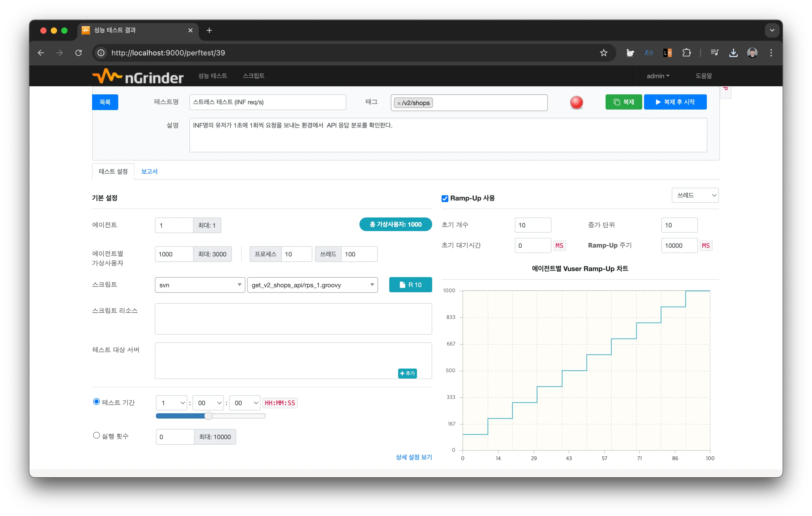This screenshot has height=516, width=812.
Task: Select the 테스트 기간 radio button
Action: [x=97, y=402]
